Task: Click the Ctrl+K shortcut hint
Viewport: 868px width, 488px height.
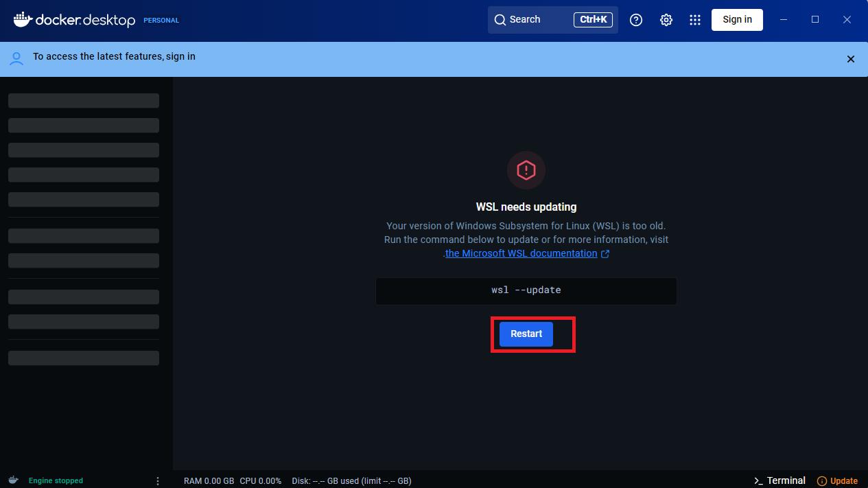Action: (x=594, y=20)
